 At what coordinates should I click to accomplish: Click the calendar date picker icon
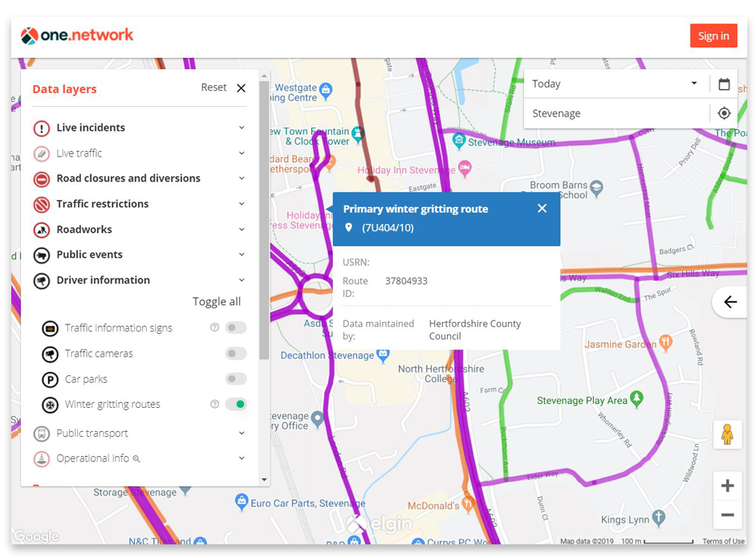click(x=724, y=84)
